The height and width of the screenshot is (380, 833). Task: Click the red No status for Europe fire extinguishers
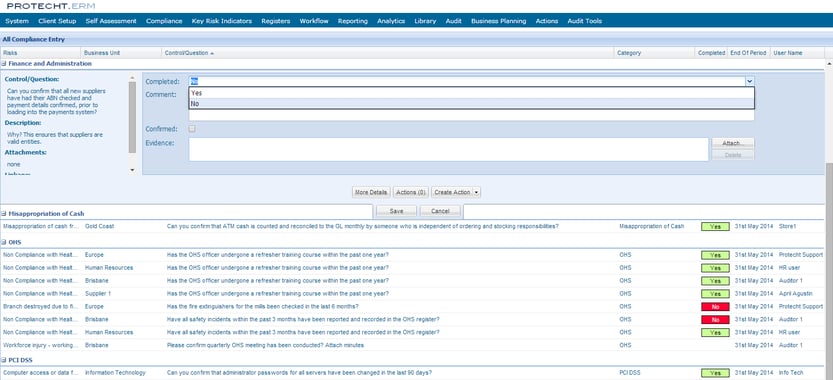point(715,307)
